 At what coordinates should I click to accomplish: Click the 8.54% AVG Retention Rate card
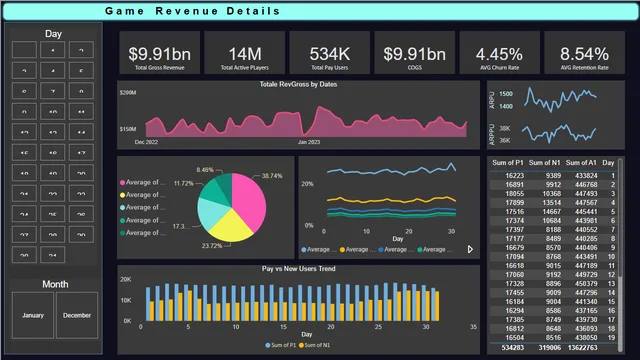pos(584,53)
